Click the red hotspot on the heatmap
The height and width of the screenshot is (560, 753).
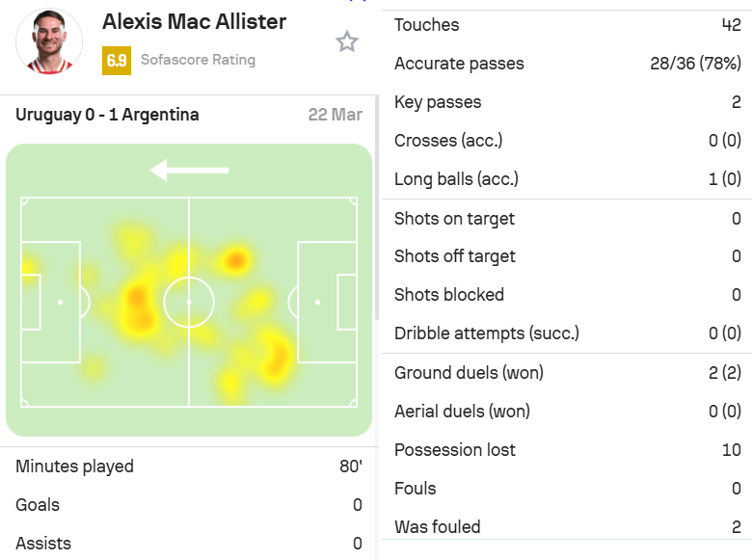click(236, 261)
